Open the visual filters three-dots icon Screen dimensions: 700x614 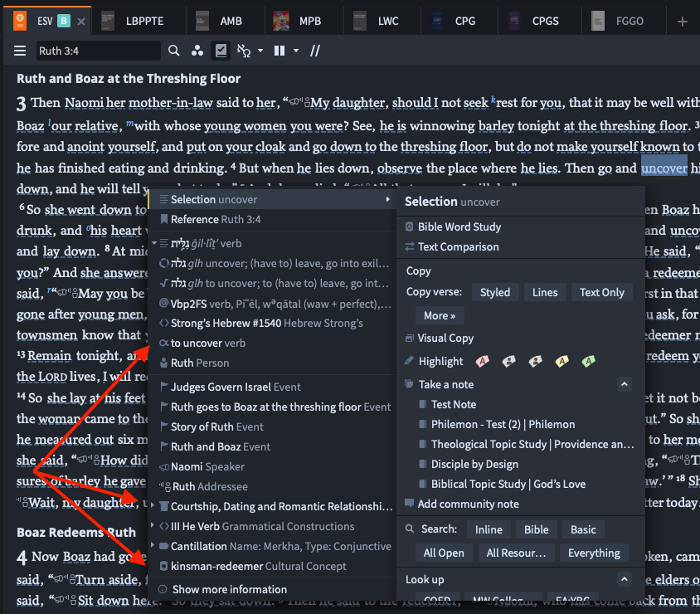click(197, 51)
